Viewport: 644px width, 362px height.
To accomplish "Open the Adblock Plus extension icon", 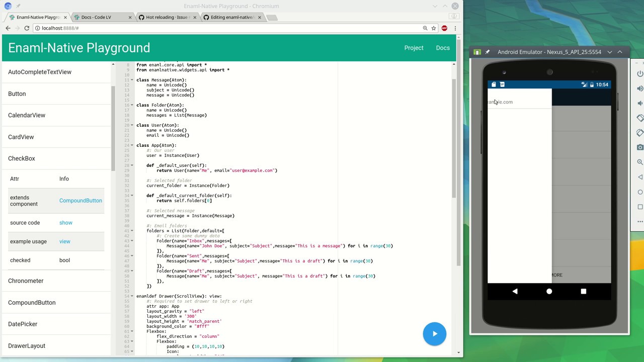I will pos(444,28).
